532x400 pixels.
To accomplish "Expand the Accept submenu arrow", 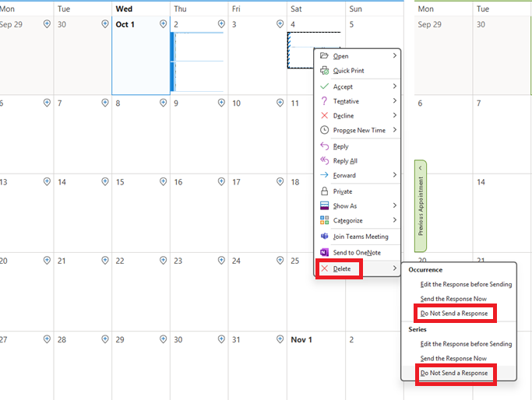I will tap(395, 86).
